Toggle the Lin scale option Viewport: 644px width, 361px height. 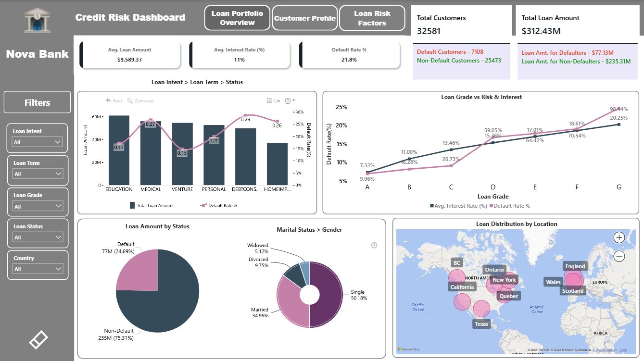274,101
